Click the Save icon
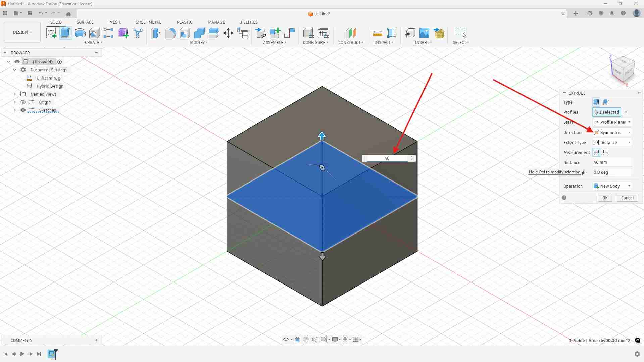Screen dimensions: 644x362 click(x=30, y=13)
